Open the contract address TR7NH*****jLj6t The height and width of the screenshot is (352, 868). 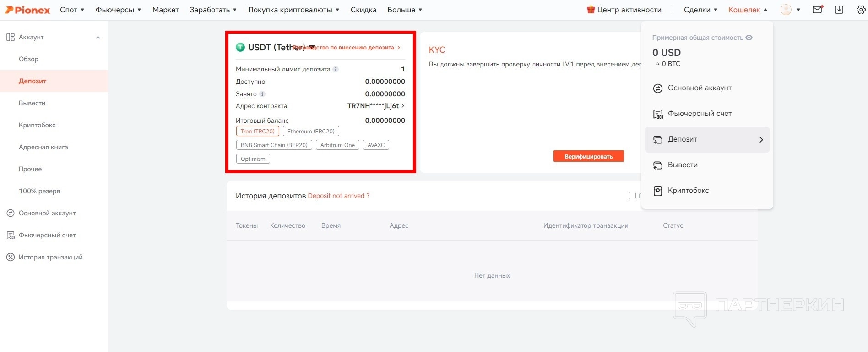click(x=376, y=106)
